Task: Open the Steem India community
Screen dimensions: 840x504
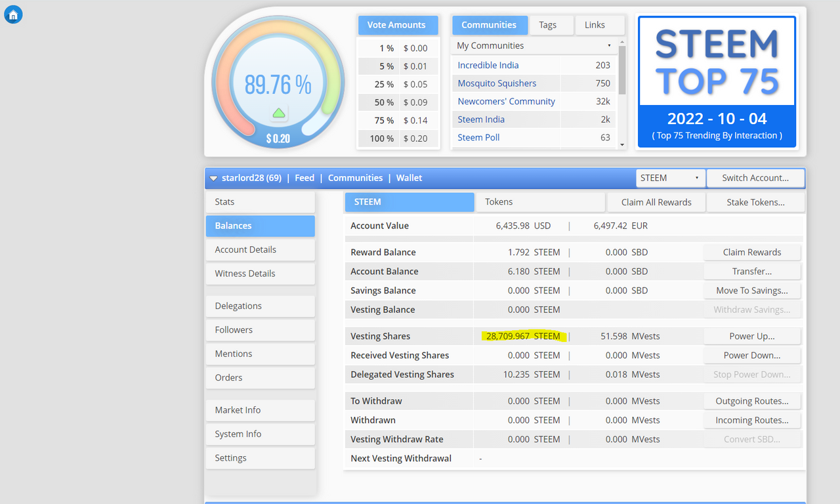Action: click(481, 119)
